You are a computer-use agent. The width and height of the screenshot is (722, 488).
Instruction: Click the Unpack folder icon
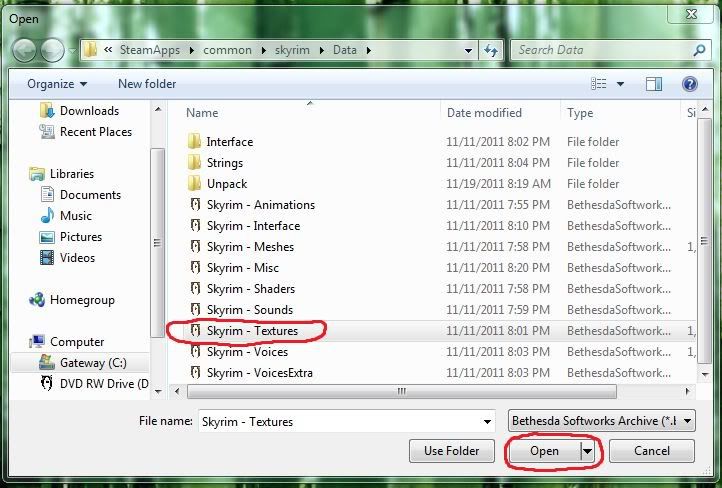click(x=194, y=184)
